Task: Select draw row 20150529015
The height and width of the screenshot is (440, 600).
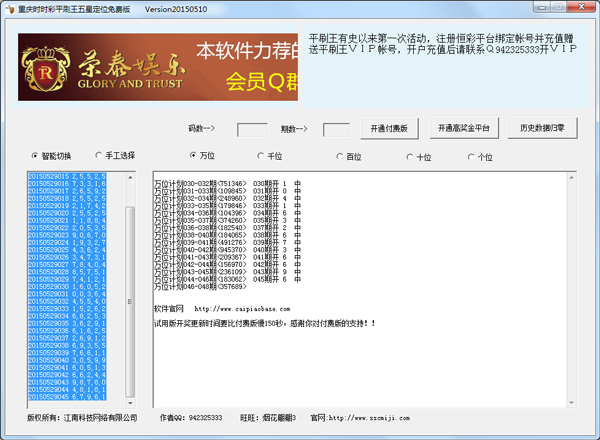Action: (x=67, y=176)
